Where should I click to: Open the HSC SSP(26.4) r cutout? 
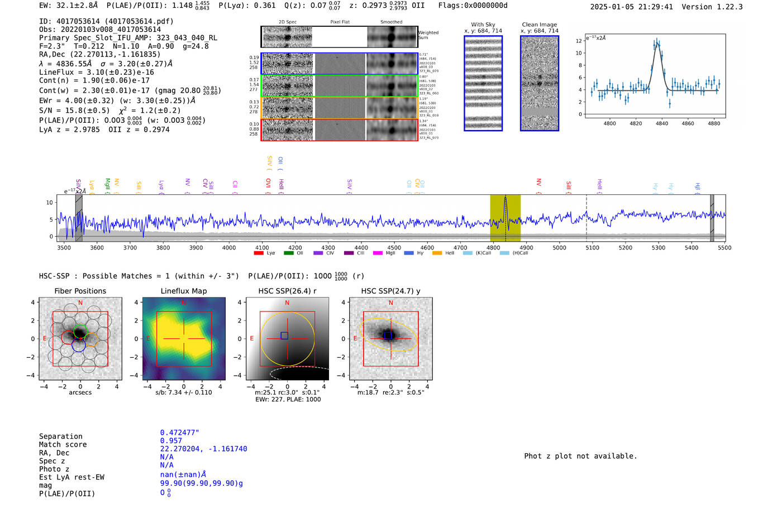287,338
